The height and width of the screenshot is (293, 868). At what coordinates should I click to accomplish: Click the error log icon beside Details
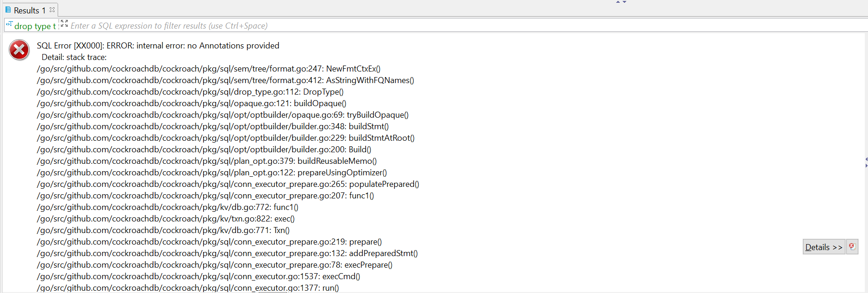pyautogui.click(x=852, y=246)
